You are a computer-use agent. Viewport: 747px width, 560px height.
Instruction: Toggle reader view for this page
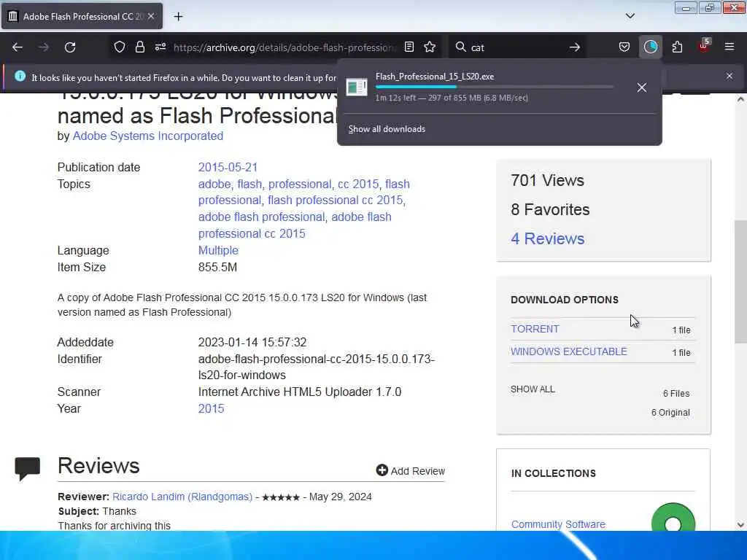(409, 47)
